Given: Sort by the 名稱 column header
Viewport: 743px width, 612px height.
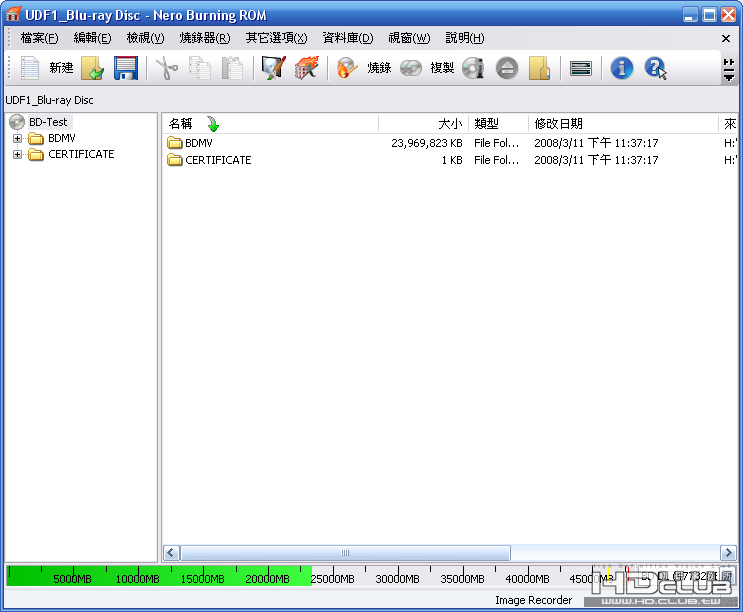Looking at the screenshot, I should tap(271, 124).
